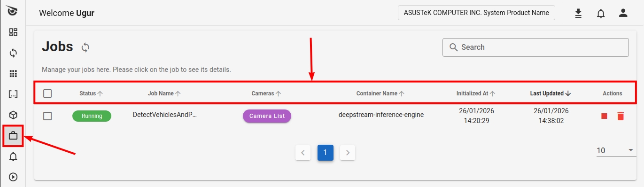Open the play circle icon in sidebar

(x=13, y=177)
